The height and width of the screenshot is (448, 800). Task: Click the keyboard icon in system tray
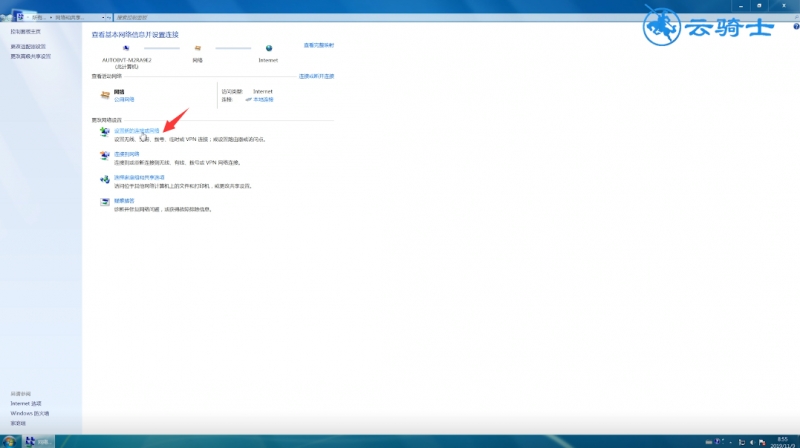pyautogui.click(x=709, y=442)
